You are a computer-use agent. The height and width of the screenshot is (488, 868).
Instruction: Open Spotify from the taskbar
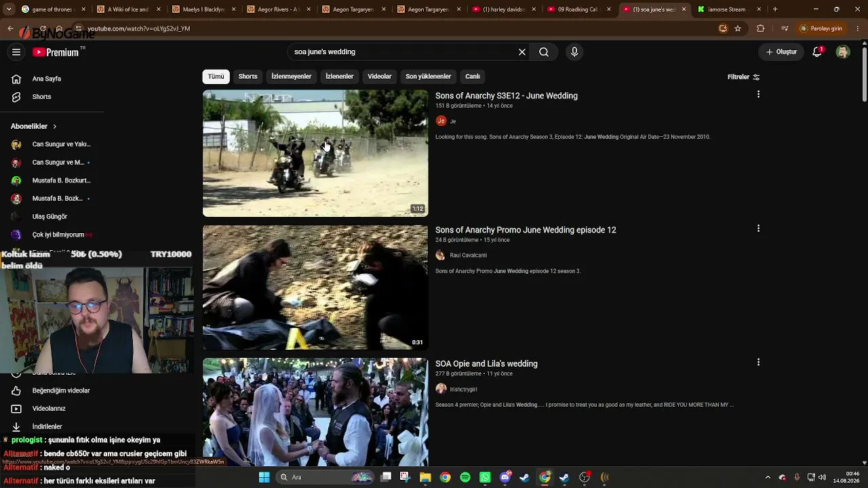pyautogui.click(x=465, y=477)
